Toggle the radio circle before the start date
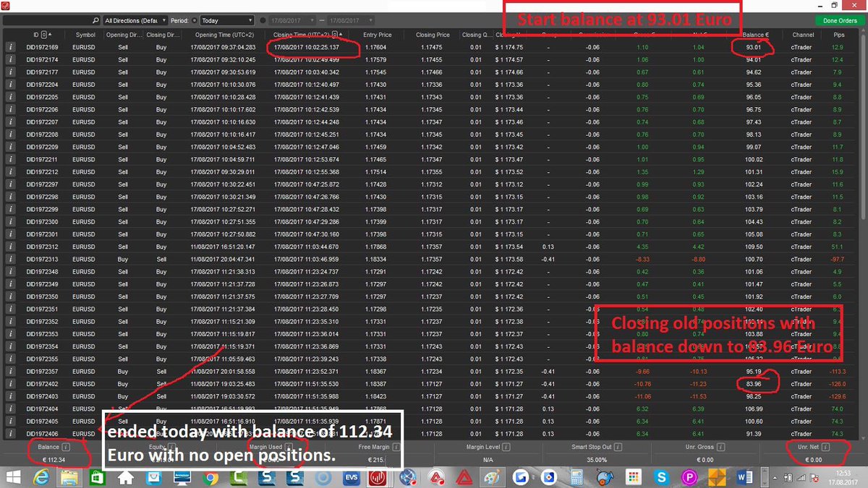Screen dimensions: 868x488 (263, 20)
